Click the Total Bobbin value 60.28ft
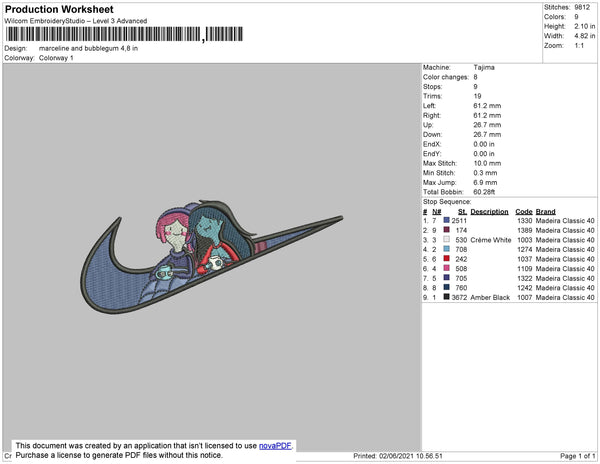The width and height of the screenshot is (600, 464). [484, 192]
